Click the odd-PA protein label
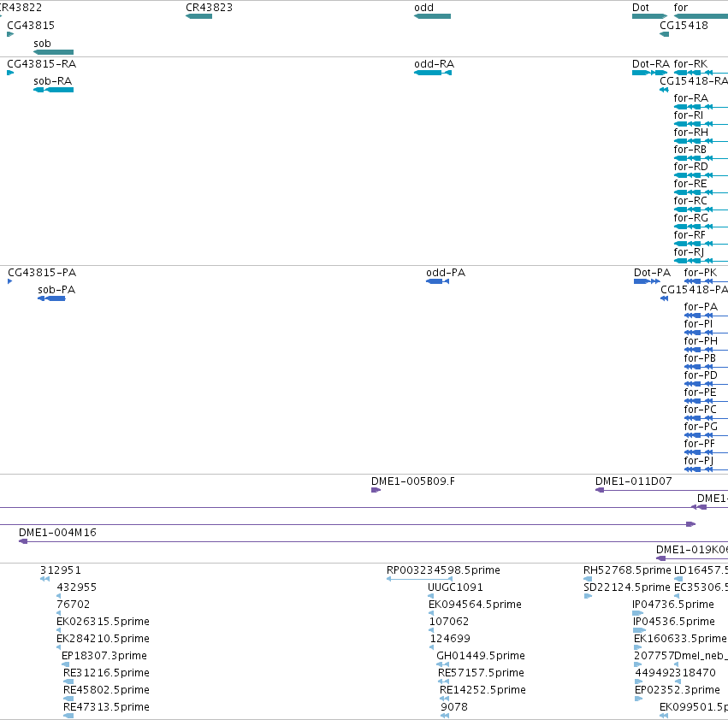This screenshot has width=728, height=720. pos(446,273)
